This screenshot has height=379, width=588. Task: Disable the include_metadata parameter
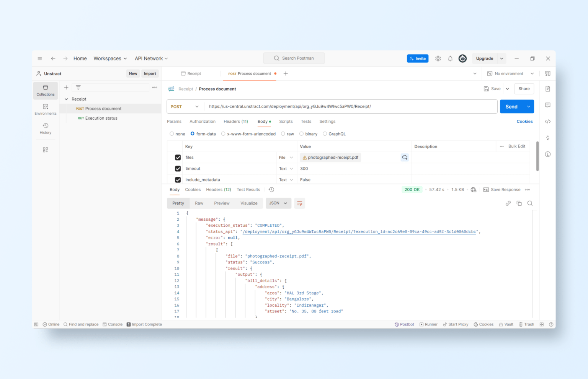[178, 179]
